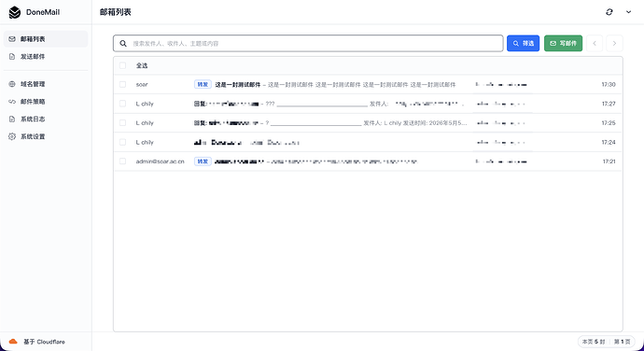Check the box for the 17:24 email
Viewport: 644px width, 351px height.
pos(122,142)
